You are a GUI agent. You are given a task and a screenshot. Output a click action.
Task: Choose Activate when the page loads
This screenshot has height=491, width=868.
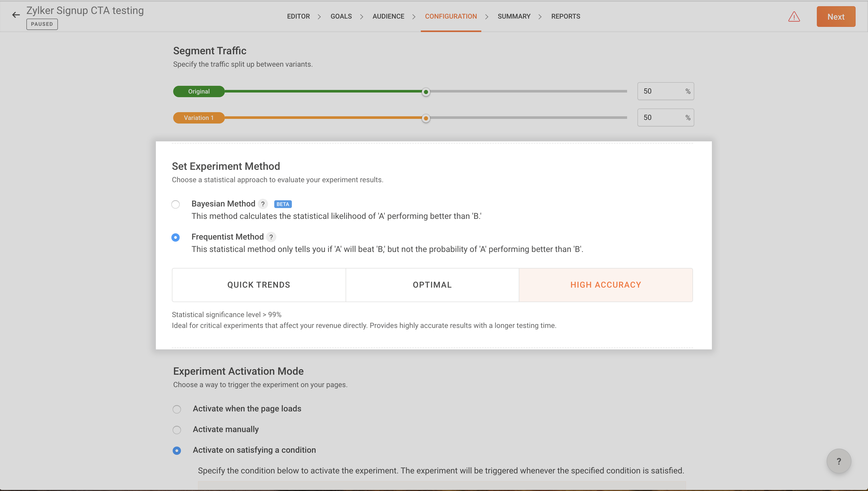[x=177, y=409]
